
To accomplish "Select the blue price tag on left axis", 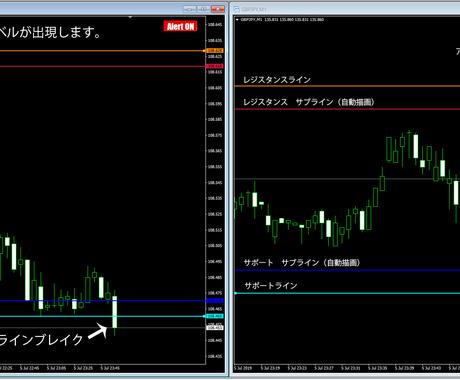I will tap(215, 301).
